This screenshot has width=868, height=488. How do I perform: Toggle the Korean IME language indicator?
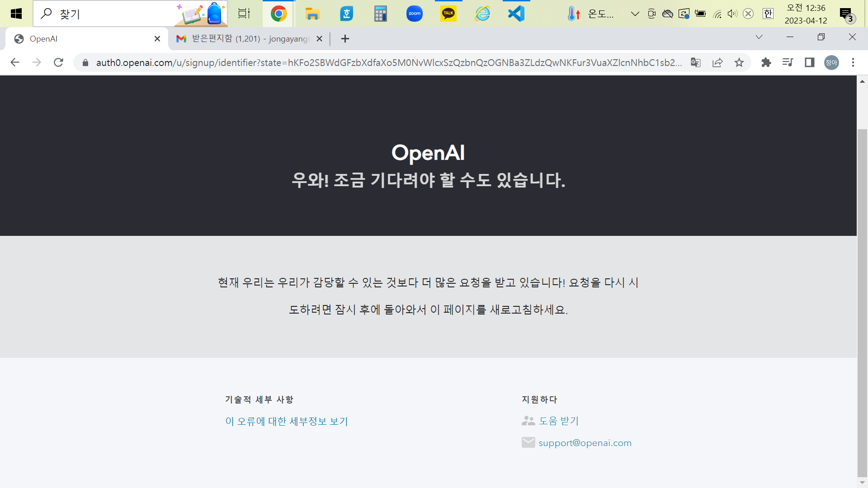point(768,14)
